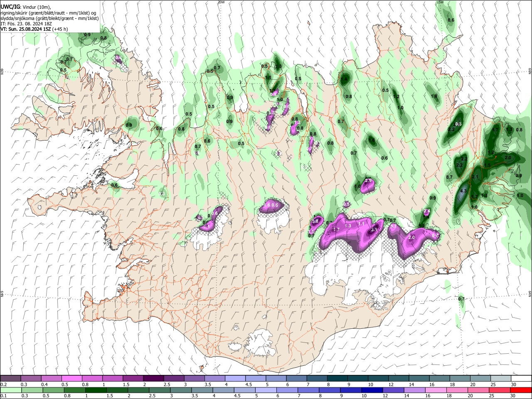Click the dark green swatch at 1, bottom scale

click(96, 390)
